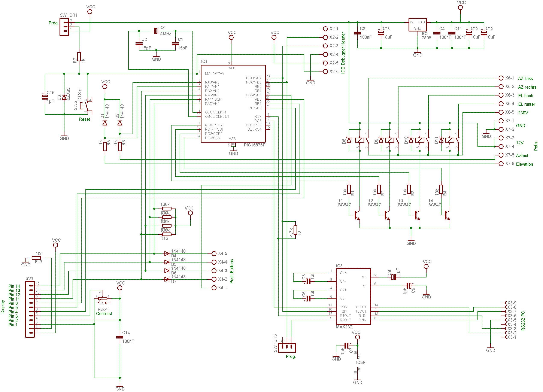The width and height of the screenshot is (543, 392).
Task: Select diode D1 1N4148 symbol
Action: 105,123
